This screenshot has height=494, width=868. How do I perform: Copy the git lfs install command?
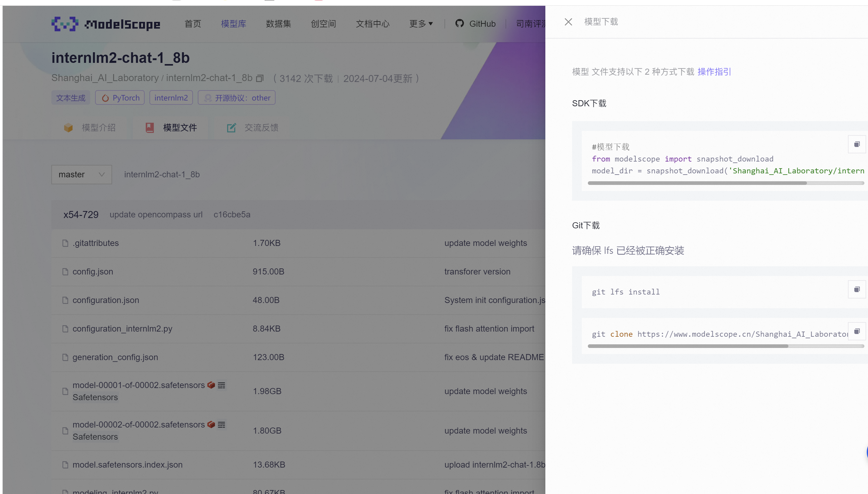pyautogui.click(x=856, y=289)
